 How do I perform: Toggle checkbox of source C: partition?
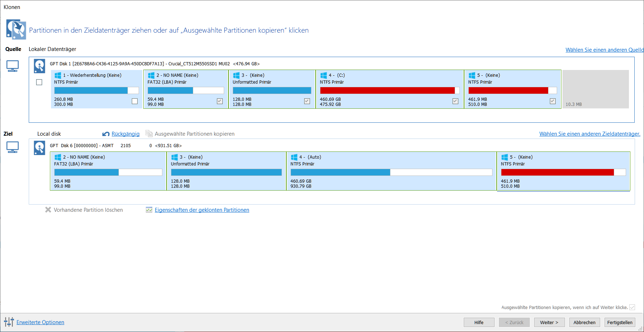(x=455, y=101)
